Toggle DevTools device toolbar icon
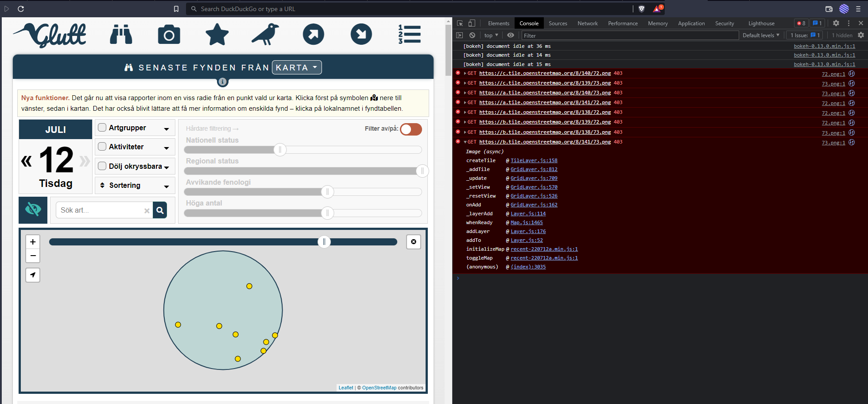The width and height of the screenshot is (868, 404). pyautogui.click(x=472, y=23)
